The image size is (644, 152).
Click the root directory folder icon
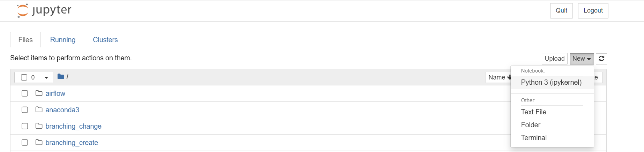coord(61,77)
